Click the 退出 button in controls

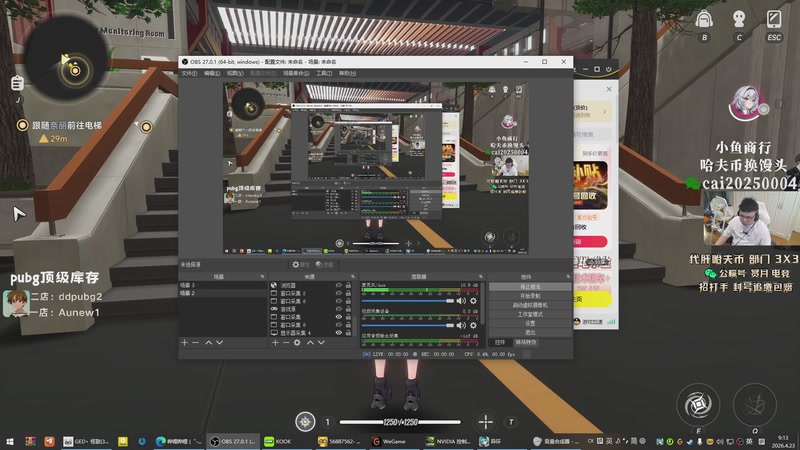530,332
